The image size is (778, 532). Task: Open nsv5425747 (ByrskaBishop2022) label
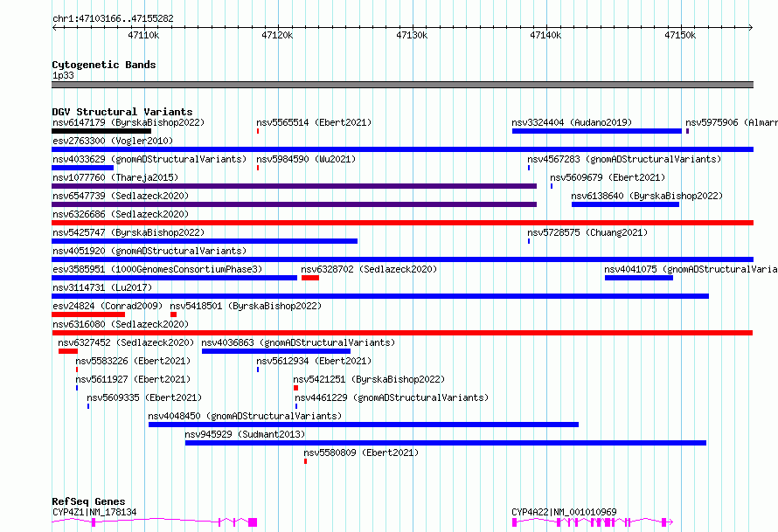coord(129,232)
